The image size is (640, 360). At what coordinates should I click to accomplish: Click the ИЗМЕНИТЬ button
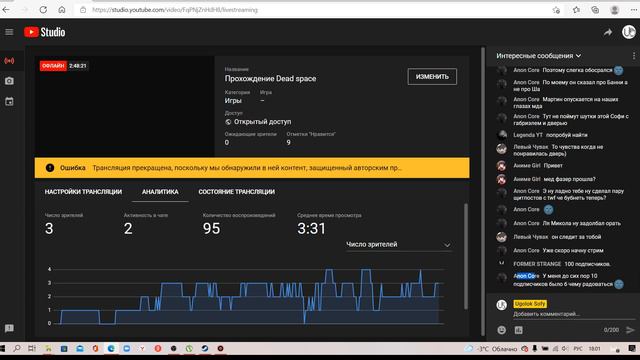click(432, 77)
